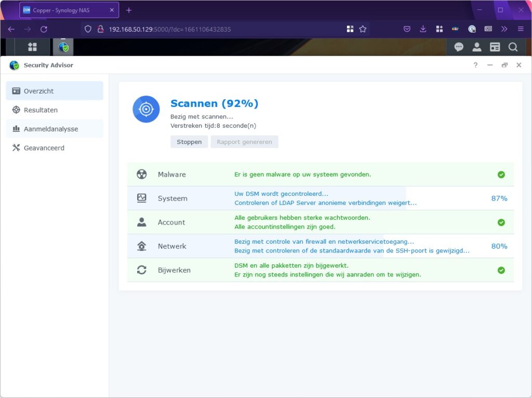Click the shield tracking protection icon

point(88,29)
